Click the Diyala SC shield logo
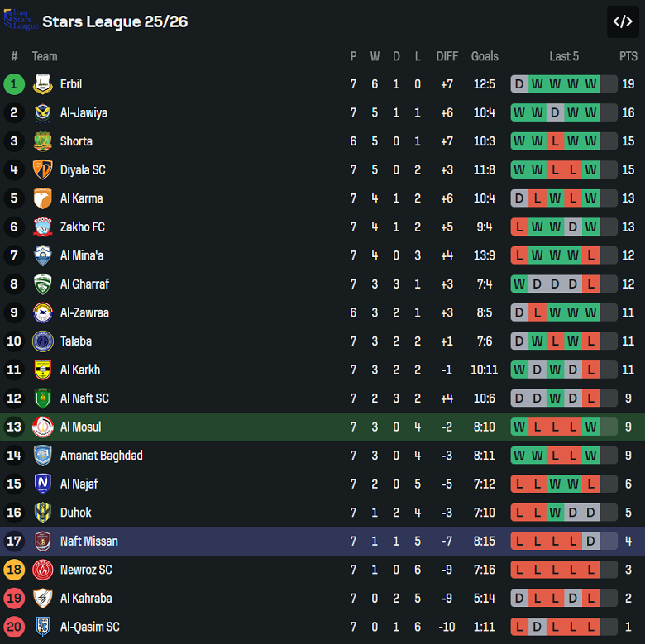Screen dimensions: 645x644 [x=42, y=169]
